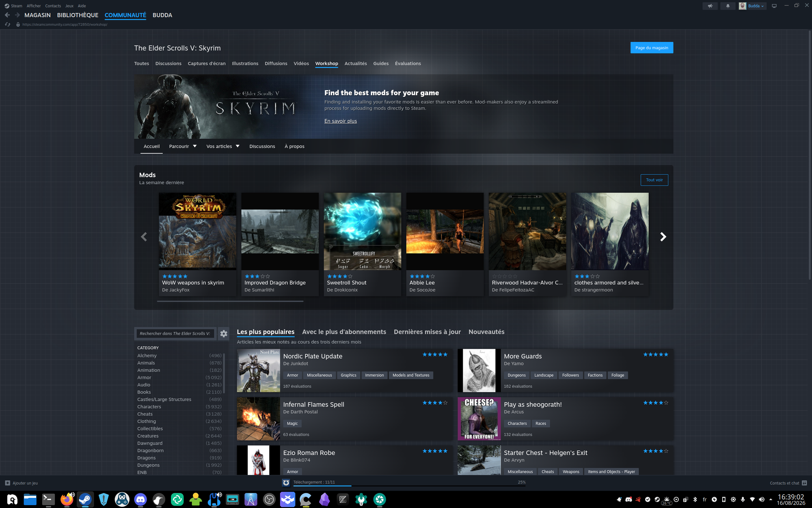Switch to the Guides tab
The width and height of the screenshot is (812, 508).
tap(381, 63)
